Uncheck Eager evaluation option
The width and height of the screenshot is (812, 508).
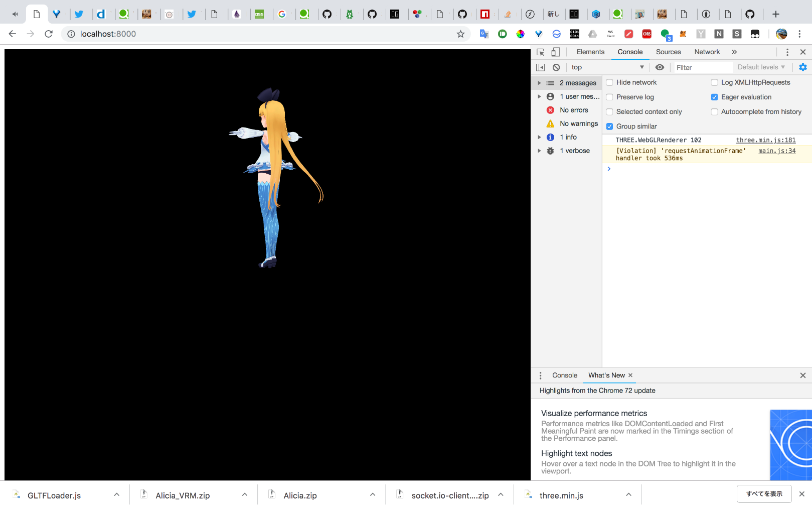click(x=714, y=97)
